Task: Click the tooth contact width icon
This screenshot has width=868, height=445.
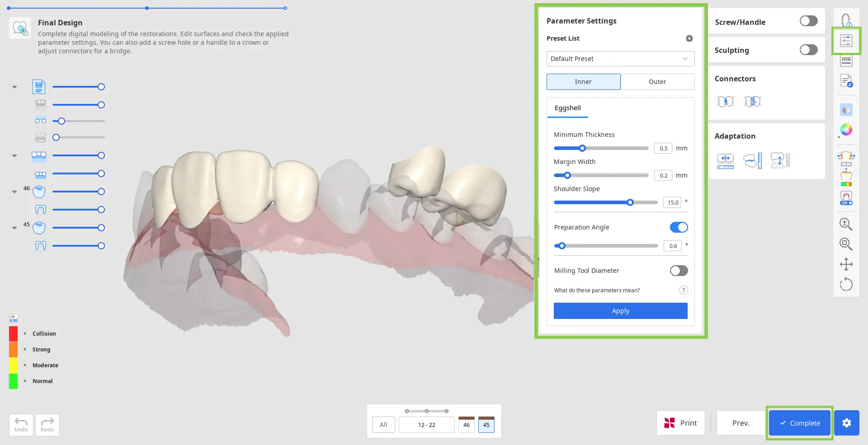Action: [846, 159]
